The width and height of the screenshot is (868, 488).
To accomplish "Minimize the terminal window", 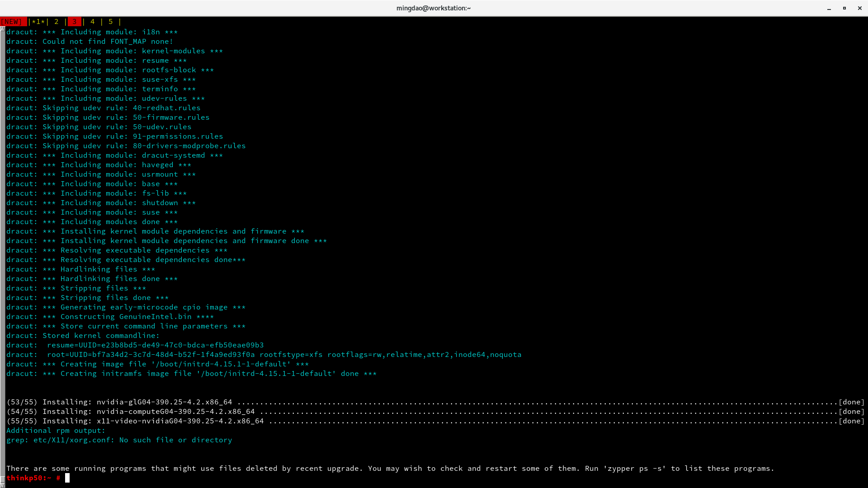I will pyautogui.click(x=829, y=8).
